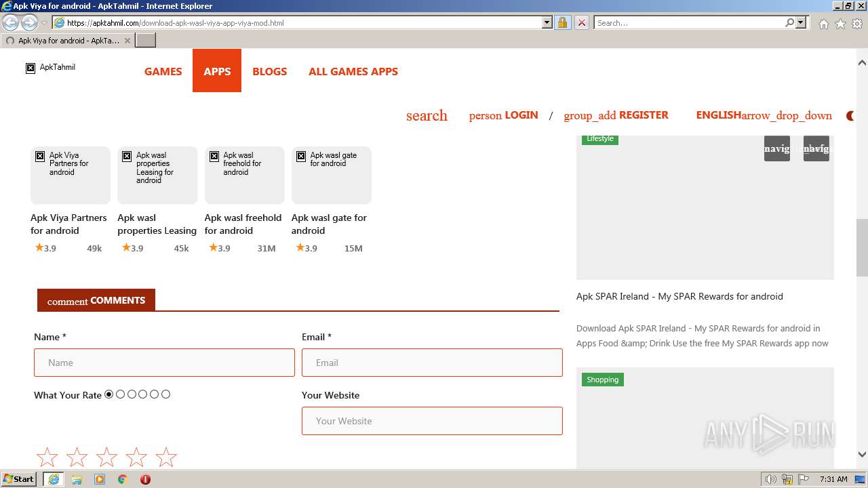The height and width of the screenshot is (488, 868).
Task: Click the Apk Viya Partners thumbnail
Action: [x=71, y=175]
